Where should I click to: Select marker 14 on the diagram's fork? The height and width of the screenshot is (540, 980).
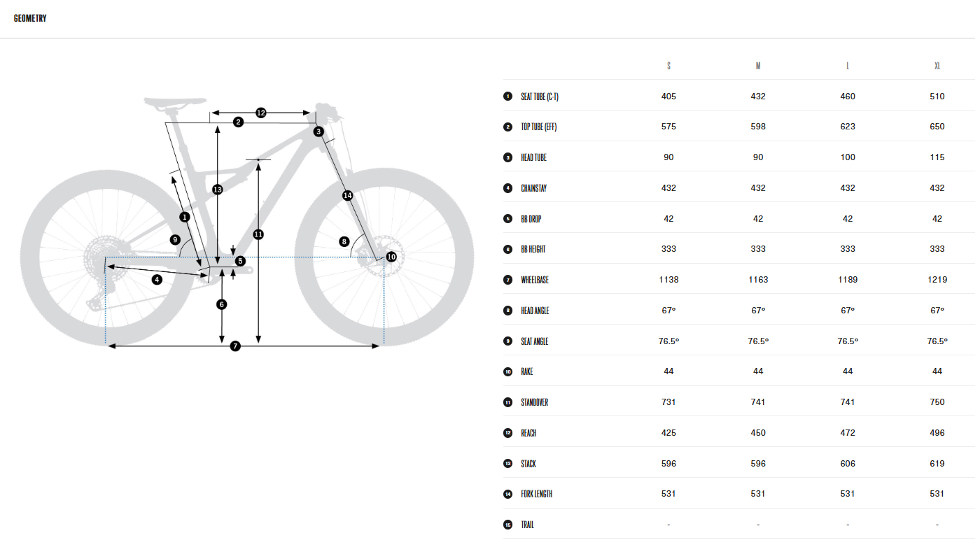pos(347,195)
